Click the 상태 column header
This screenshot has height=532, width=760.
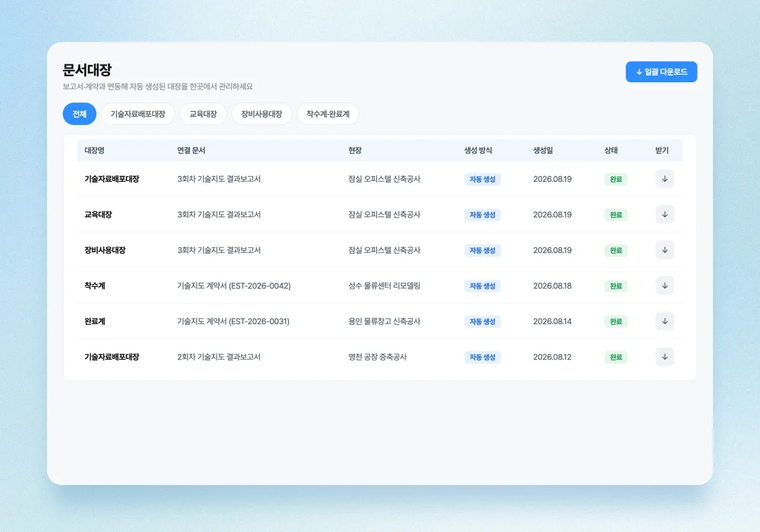click(x=611, y=150)
